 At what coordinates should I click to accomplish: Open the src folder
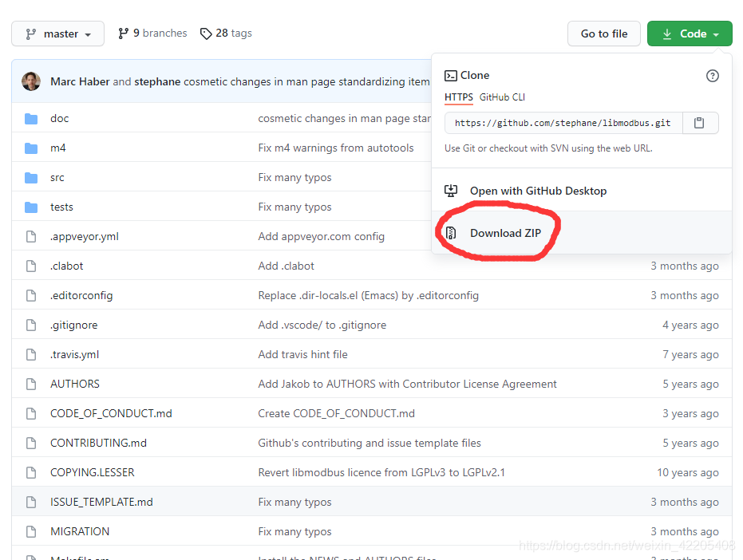pyautogui.click(x=57, y=178)
